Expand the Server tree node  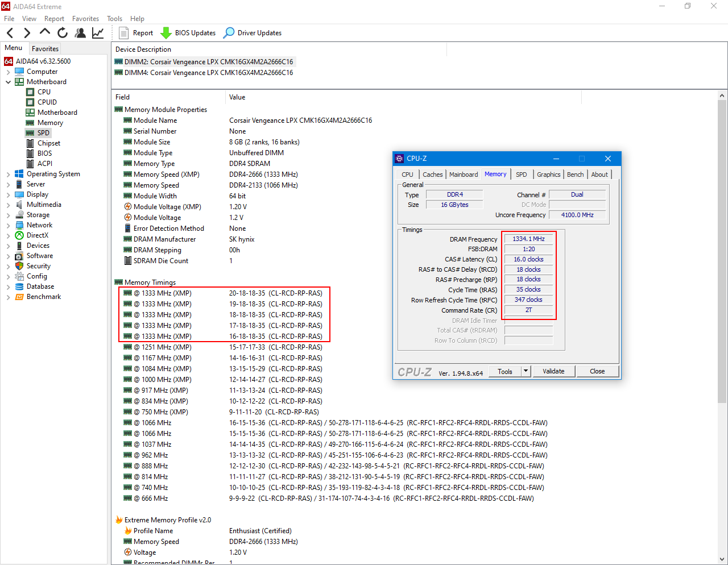coord(8,184)
